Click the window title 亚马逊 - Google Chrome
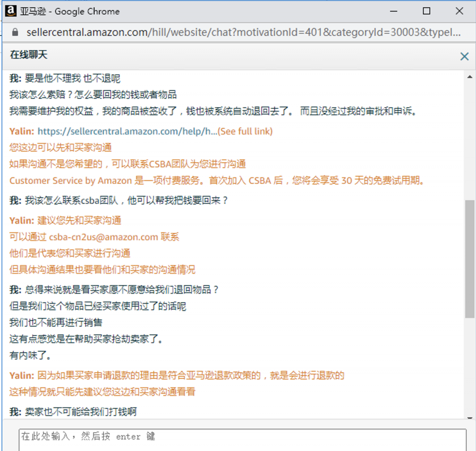This screenshot has height=451, width=476. point(70,12)
